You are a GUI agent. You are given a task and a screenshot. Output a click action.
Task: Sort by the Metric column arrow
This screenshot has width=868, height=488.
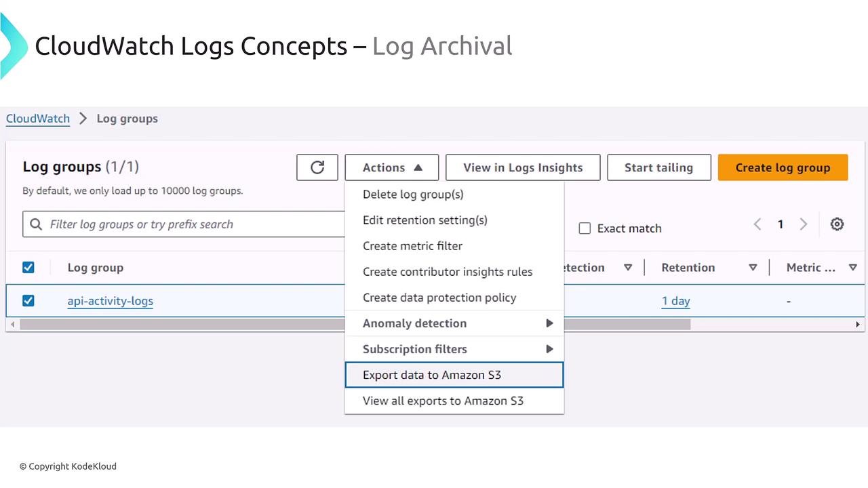(x=853, y=268)
